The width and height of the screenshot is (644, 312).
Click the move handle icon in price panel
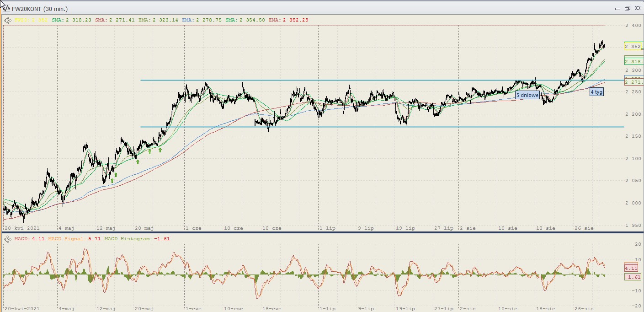click(7, 20)
